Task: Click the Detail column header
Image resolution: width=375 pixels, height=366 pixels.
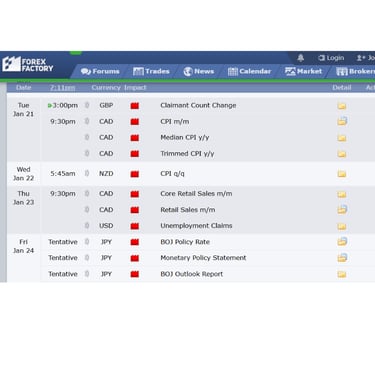Action: point(342,88)
